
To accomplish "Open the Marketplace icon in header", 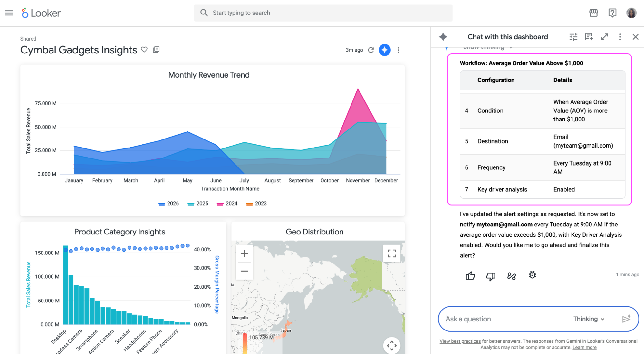I will [593, 13].
